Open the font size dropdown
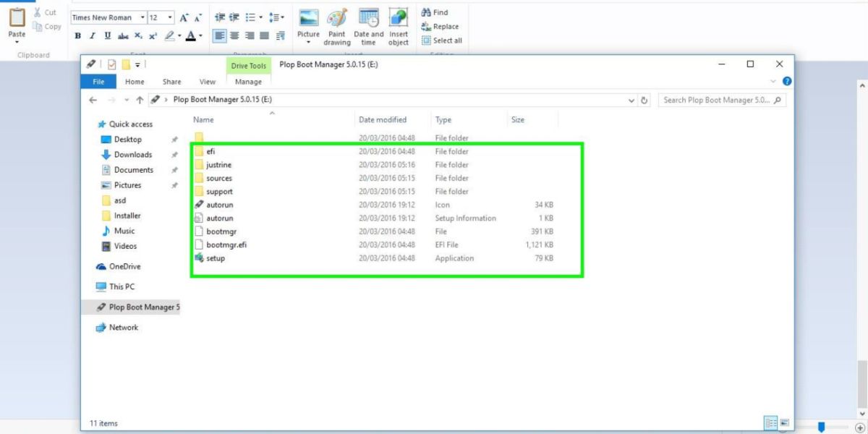Image resolution: width=868 pixels, height=434 pixels. (x=170, y=17)
